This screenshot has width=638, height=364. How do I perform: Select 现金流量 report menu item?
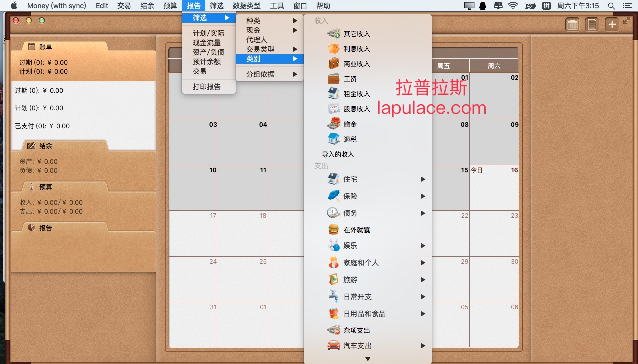point(207,43)
